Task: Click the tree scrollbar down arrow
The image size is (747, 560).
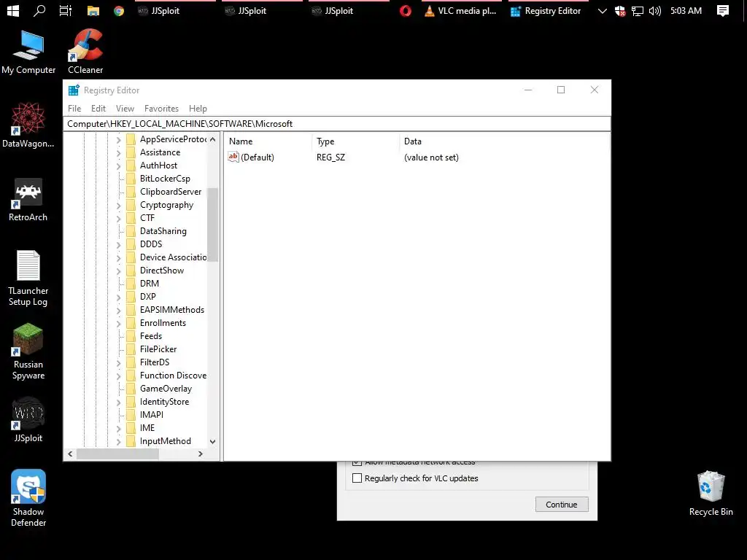Action: (212, 441)
